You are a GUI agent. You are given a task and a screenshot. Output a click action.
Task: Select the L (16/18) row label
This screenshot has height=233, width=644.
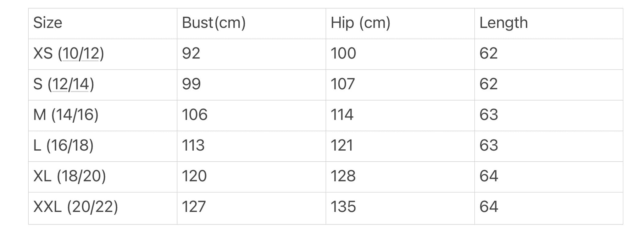[103, 146]
